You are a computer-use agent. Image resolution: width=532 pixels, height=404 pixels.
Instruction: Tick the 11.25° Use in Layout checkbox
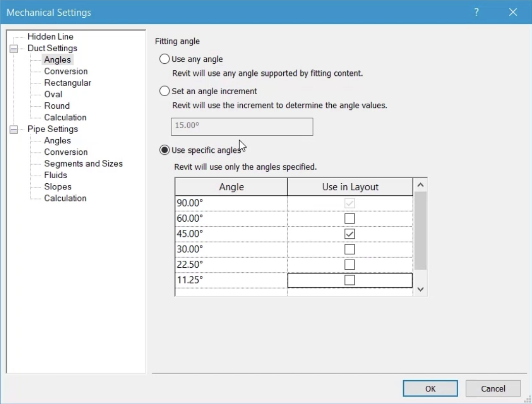pos(349,280)
